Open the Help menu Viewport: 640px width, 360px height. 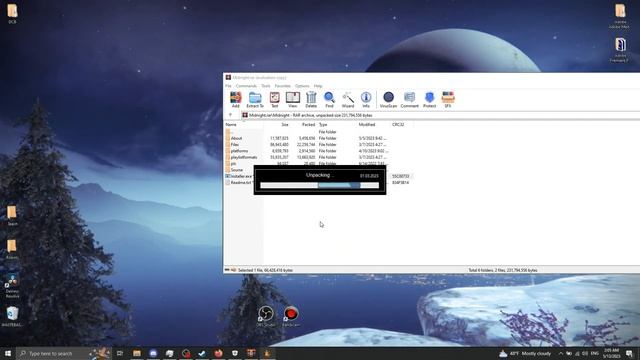[x=318, y=86]
